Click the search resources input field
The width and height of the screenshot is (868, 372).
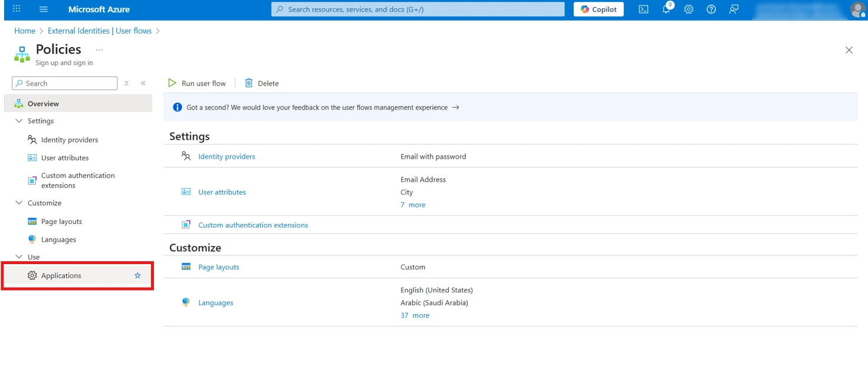coord(417,9)
